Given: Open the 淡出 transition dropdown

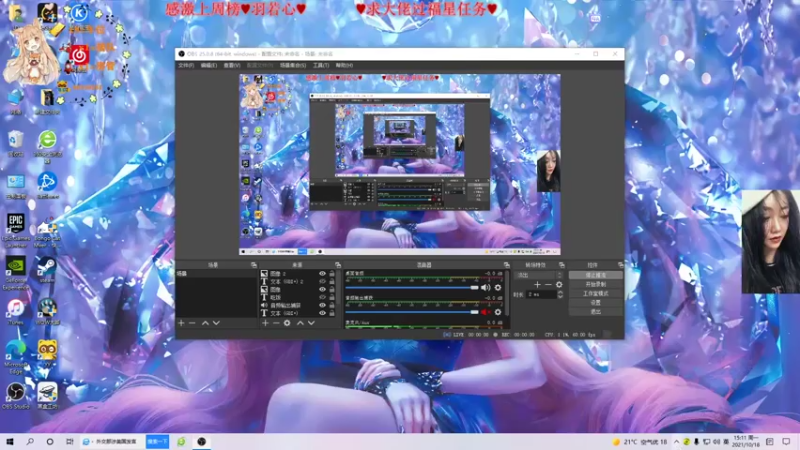Looking at the screenshot, I should tap(538, 275).
